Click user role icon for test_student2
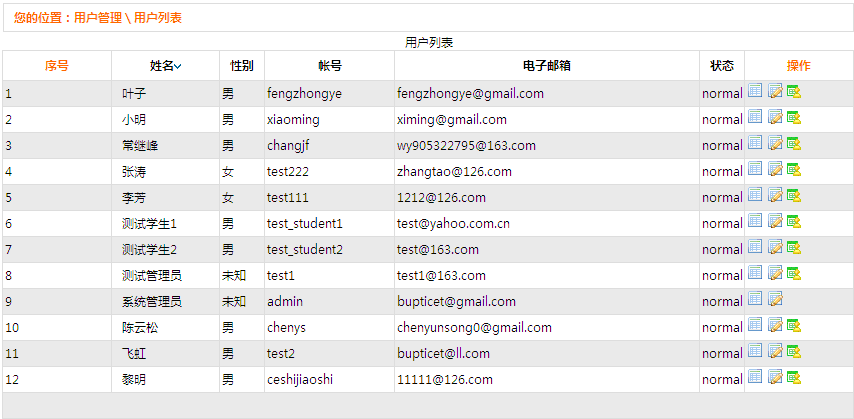Image resolution: width=854 pixels, height=419 pixels. (x=794, y=247)
